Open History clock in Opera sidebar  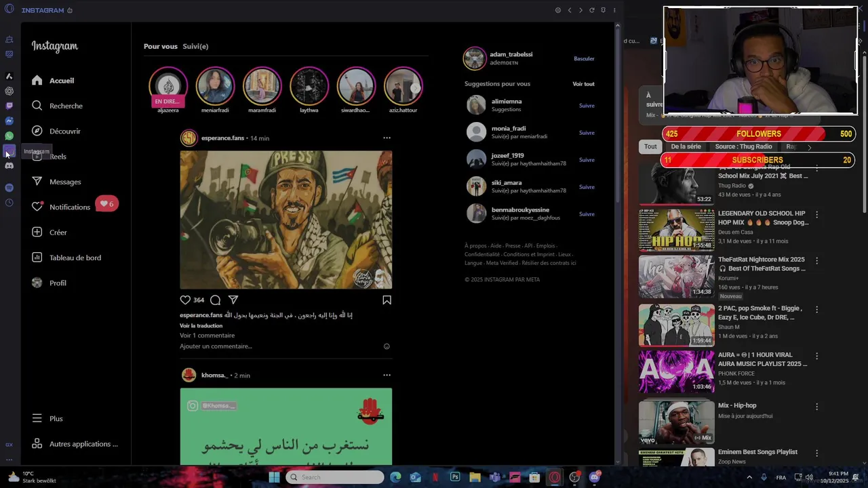pos(9,203)
